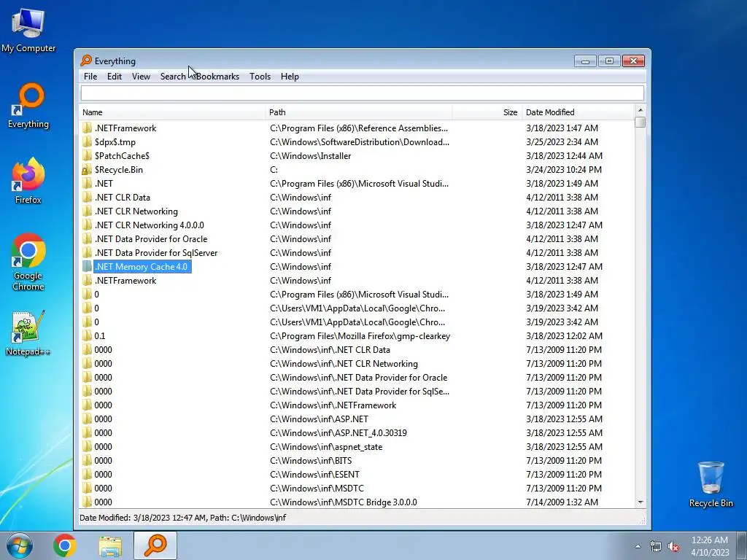Viewport: 747px width, 560px height.
Task: Click the Show Desktop button on taskbar
Action: click(x=741, y=545)
